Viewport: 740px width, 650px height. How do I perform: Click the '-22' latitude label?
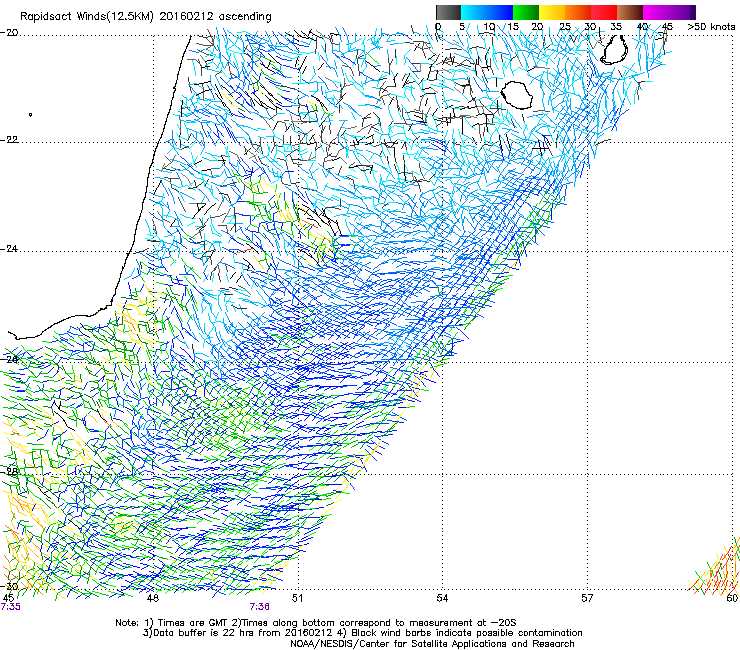pyautogui.click(x=9, y=140)
